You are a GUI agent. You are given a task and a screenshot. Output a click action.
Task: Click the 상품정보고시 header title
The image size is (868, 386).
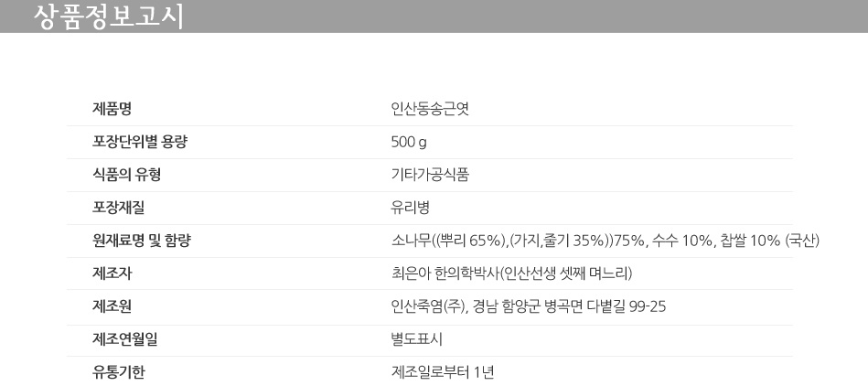click(x=108, y=16)
